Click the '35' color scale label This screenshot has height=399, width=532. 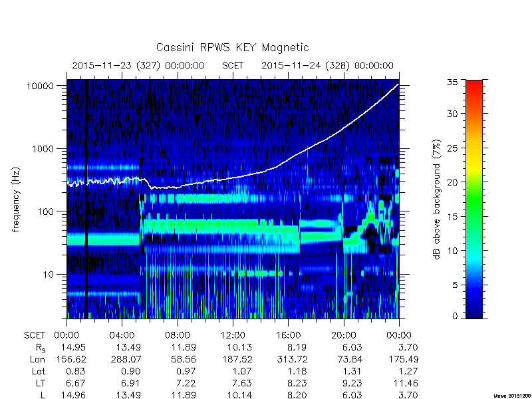[452, 82]
